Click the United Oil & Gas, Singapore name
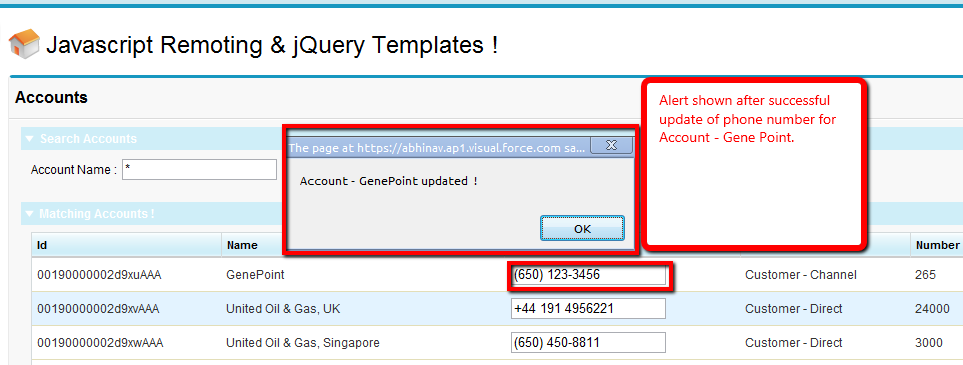 [x=303, y=343]
